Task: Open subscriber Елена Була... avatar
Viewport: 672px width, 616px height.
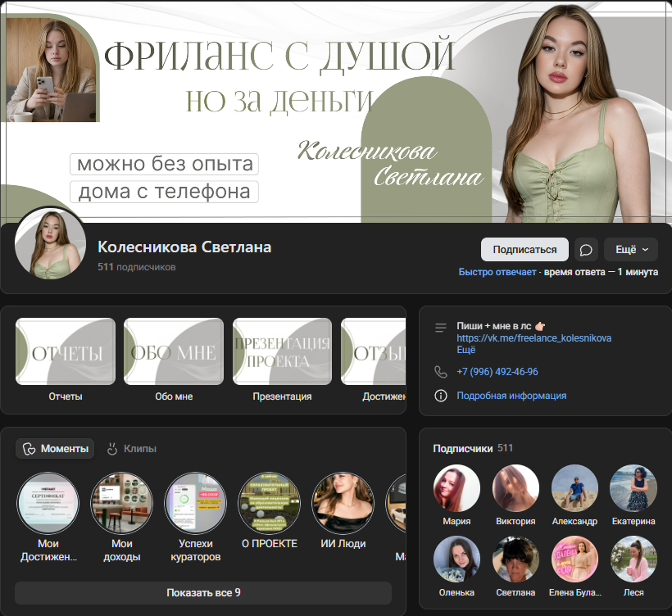Action: pyautogui.click(x=574, y=559)
